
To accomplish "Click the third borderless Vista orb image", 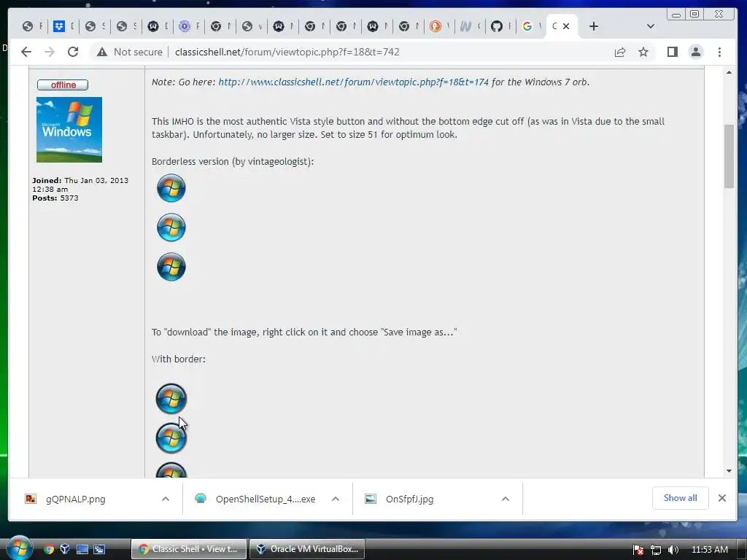I will [x=171, y=267].
